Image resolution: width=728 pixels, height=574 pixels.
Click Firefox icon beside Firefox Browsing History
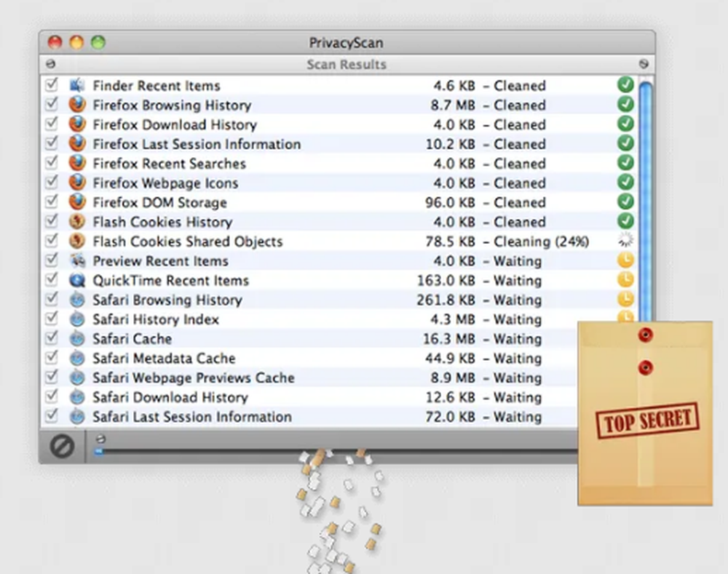pos(77,105)
